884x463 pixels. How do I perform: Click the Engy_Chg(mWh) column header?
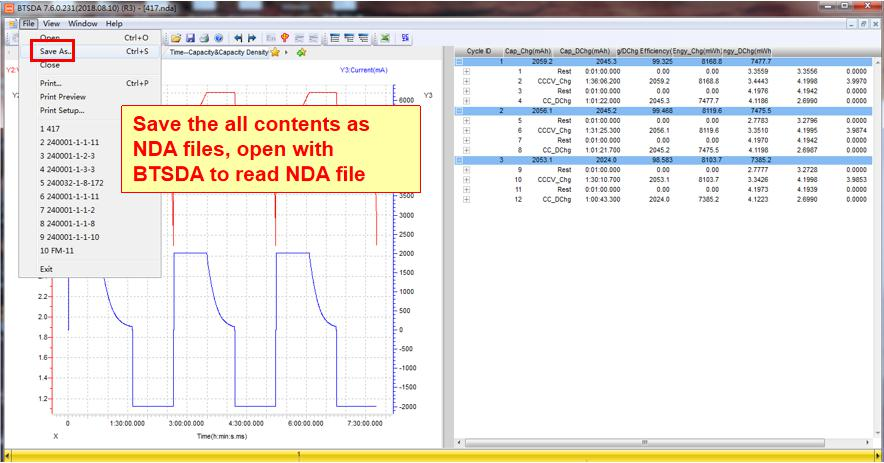click(696, 51)
